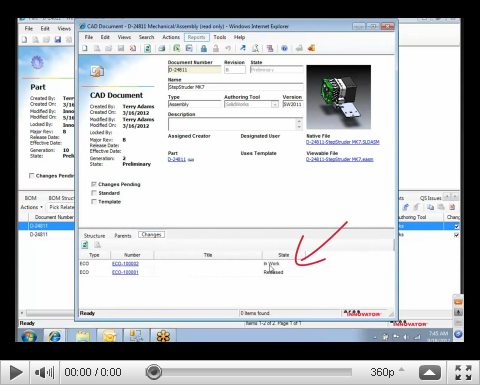Click the assembly thumbnail image
The width and height of the screenshot is (480, 385).
pyautogui.click(x=339, y=97)
